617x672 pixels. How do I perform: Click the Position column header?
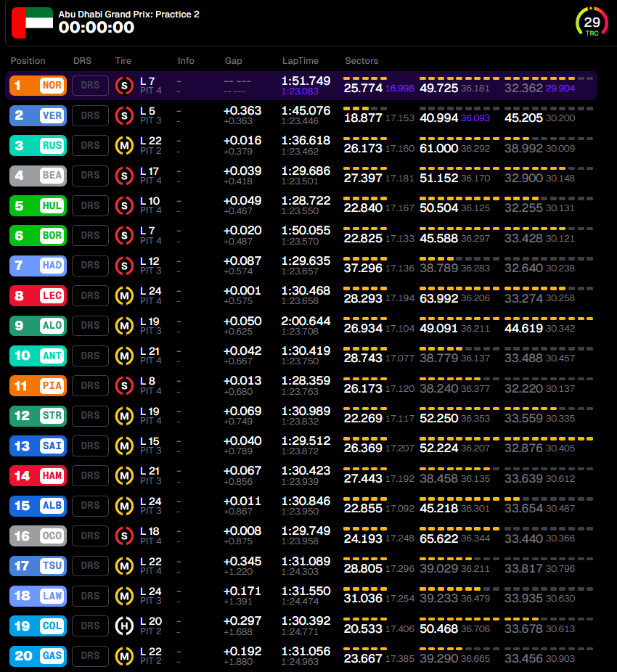pyautogui.click(x=28, y=61)
